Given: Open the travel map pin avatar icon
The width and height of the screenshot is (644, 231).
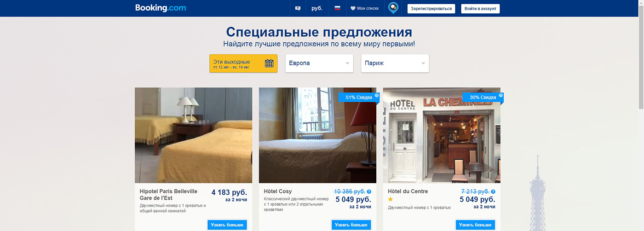Looking at the screenshot, I should [x=393, y=8].
